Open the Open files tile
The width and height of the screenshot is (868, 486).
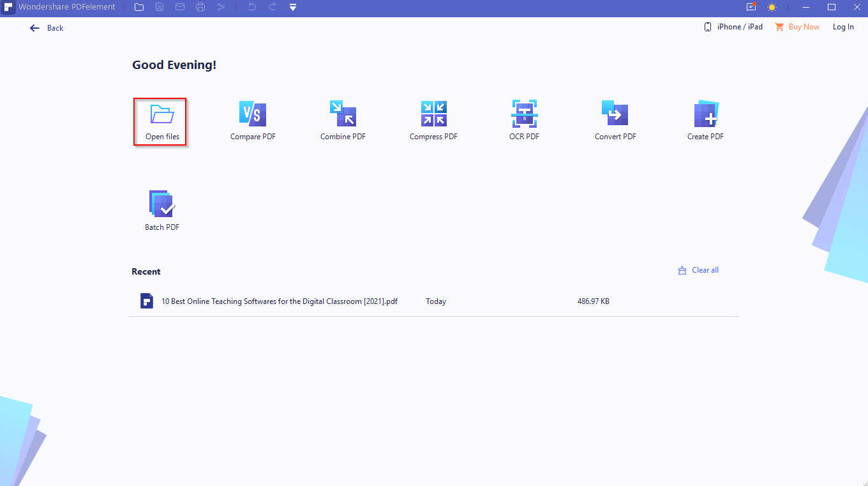click(160, 122)
